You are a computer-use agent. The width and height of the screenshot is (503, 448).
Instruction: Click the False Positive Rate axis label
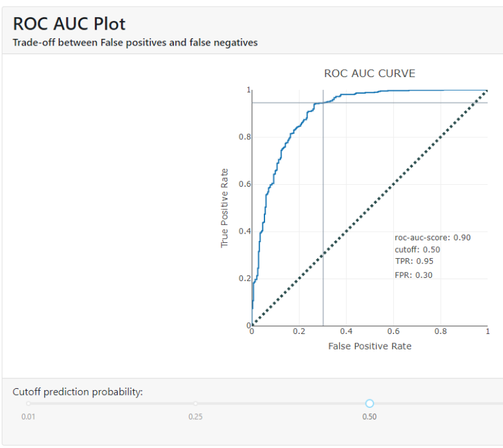[370, 346]
